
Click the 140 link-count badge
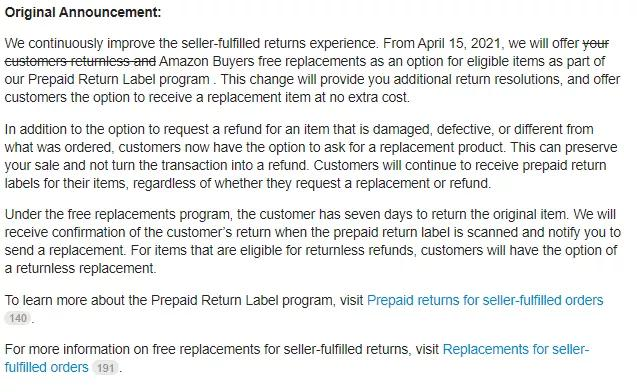[x=18, y=318]
